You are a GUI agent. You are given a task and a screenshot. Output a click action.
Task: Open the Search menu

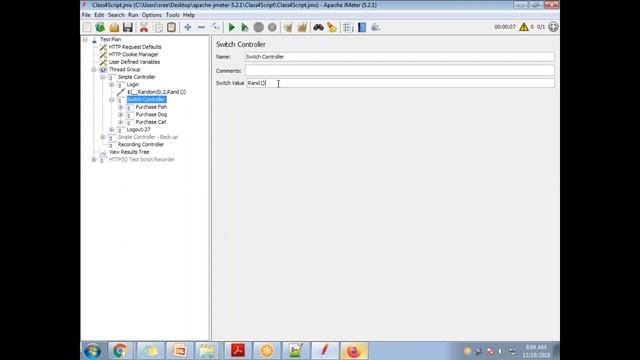(116, 15)
